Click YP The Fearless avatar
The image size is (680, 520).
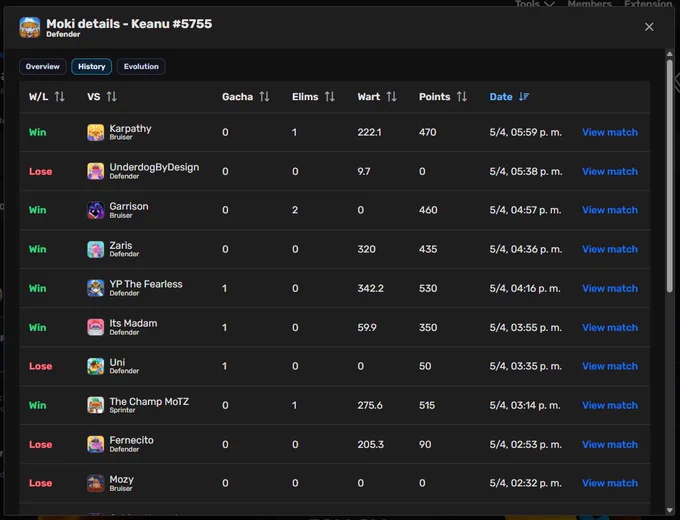click(x=95, y=288)
